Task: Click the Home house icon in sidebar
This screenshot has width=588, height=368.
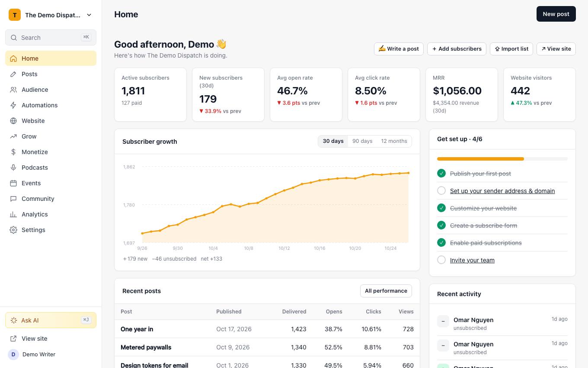Action: click(13, 58)
